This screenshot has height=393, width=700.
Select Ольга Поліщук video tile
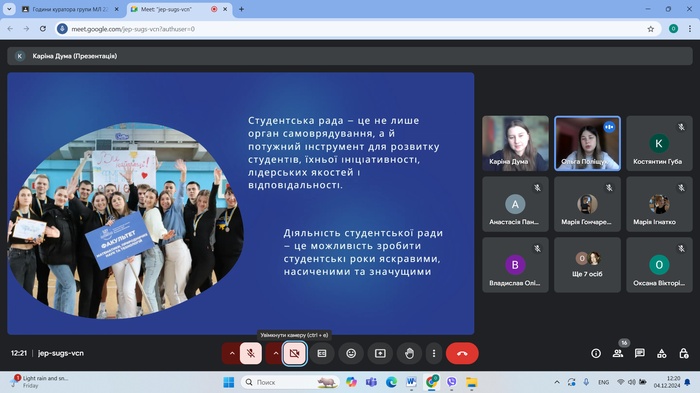pyautogui.click(x=587, y=143)
